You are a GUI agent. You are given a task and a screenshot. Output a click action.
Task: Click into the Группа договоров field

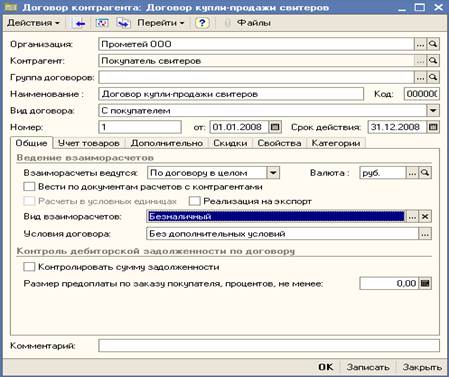pos(256,77)
